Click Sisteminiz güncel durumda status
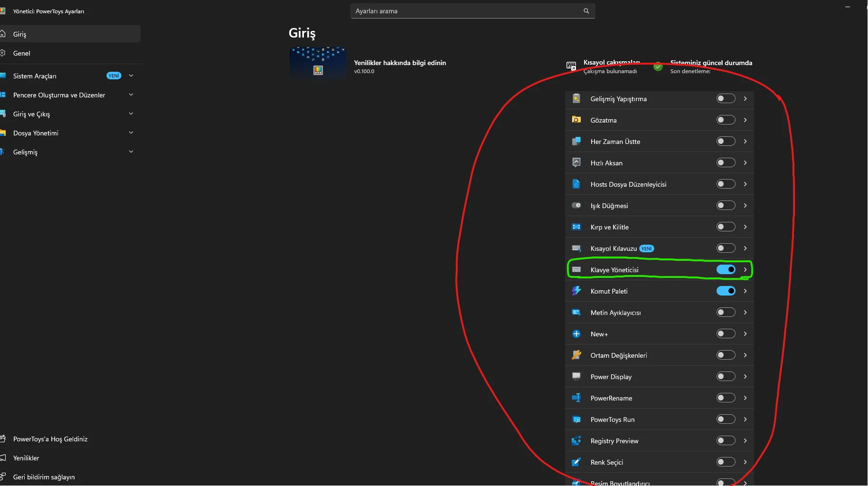The image size is (868, 486). (x=711, y=63)
